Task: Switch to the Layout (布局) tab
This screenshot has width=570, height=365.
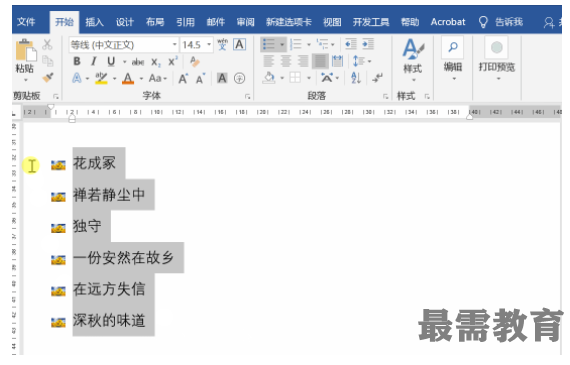Action: [x=155, y=22]
